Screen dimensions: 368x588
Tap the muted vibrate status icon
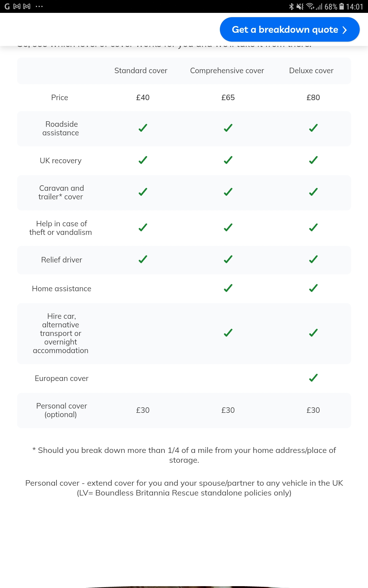[300, 6]
